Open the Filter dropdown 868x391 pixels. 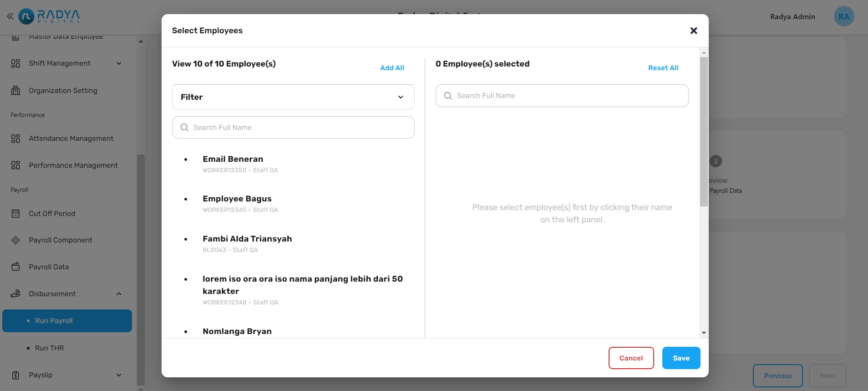tap(293, 97)
